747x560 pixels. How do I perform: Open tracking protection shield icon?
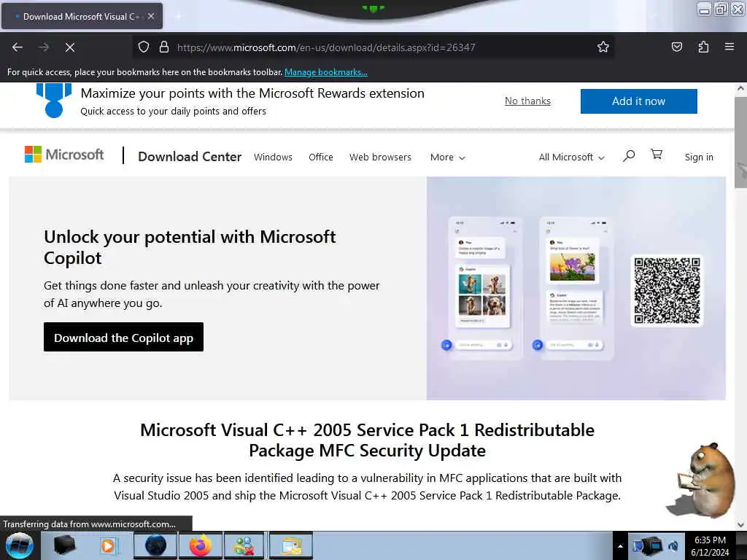144,47
